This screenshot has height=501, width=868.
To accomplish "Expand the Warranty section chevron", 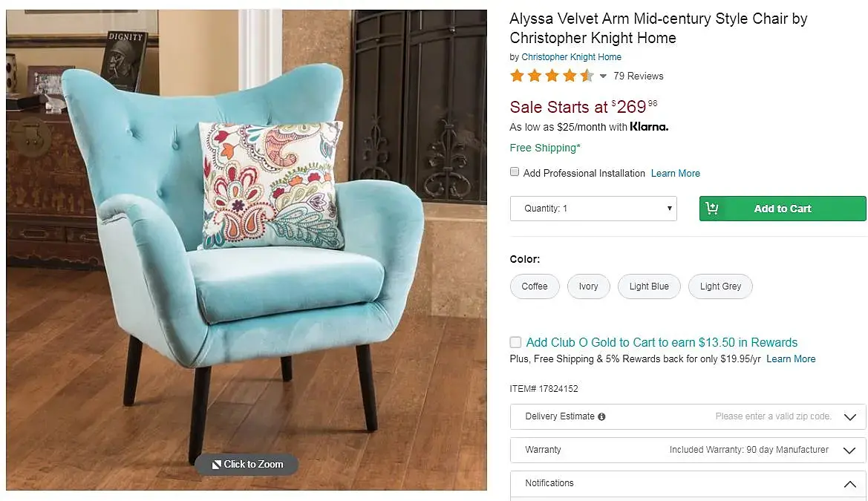I will click(x=849, y=450).
